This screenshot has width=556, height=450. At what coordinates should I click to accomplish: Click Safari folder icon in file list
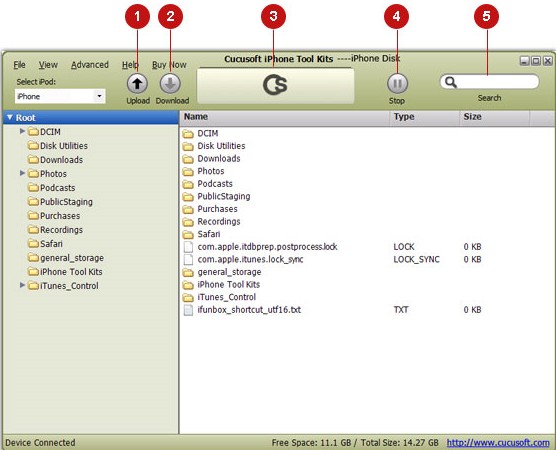pyautogui.click(x=188, y=234)
